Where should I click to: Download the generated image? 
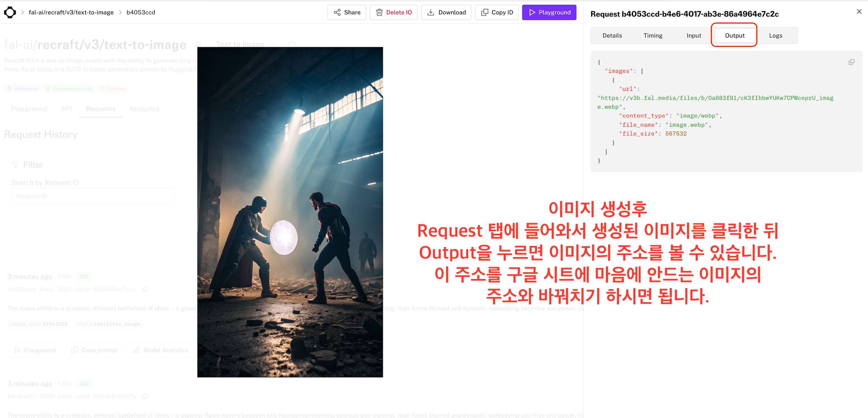[x=446, y=12]
